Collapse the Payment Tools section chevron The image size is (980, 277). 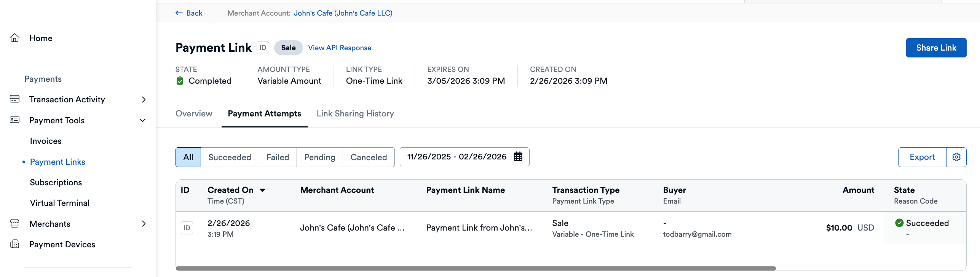pyautogui.click(x=143, y=120)
